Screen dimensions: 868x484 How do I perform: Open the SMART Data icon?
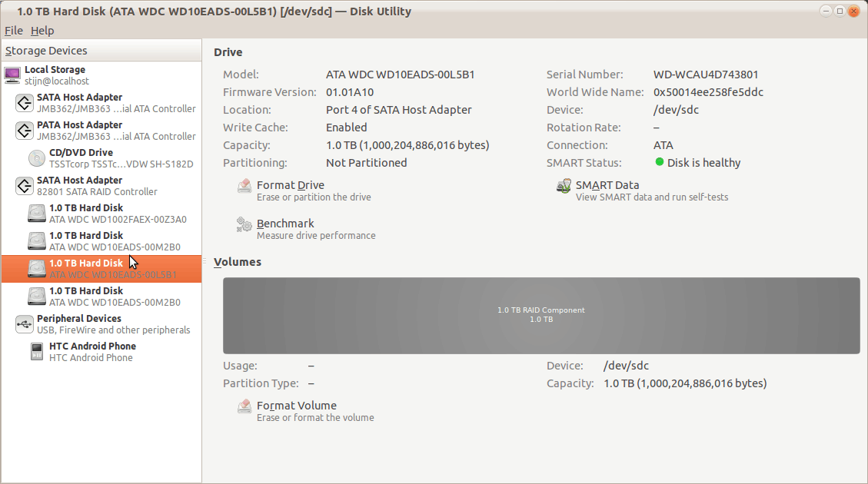(564, 187)
